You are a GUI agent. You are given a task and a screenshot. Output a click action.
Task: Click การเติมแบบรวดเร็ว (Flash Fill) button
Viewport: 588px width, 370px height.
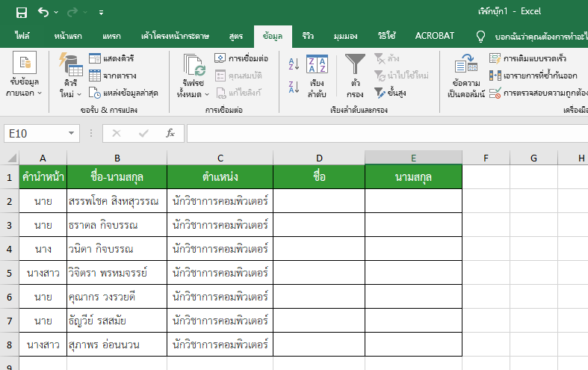(527, 58)
